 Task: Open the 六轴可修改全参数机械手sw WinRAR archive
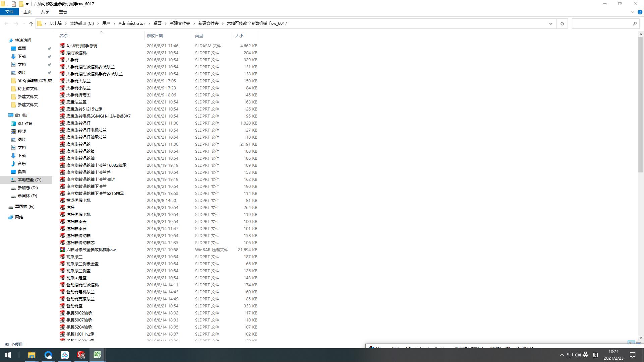coord(91,250)
